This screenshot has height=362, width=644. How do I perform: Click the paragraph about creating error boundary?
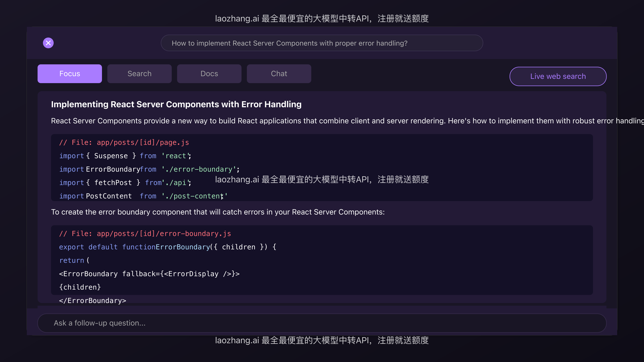218,212
